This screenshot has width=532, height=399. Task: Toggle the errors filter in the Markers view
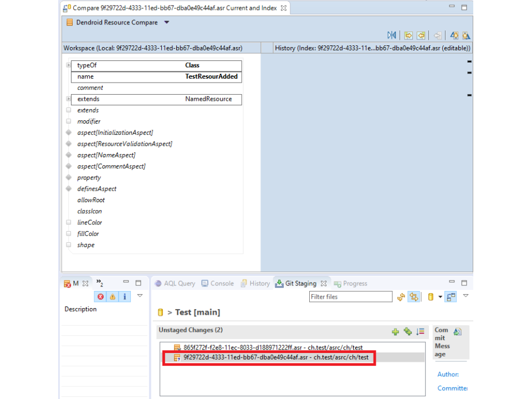point(101,296)
